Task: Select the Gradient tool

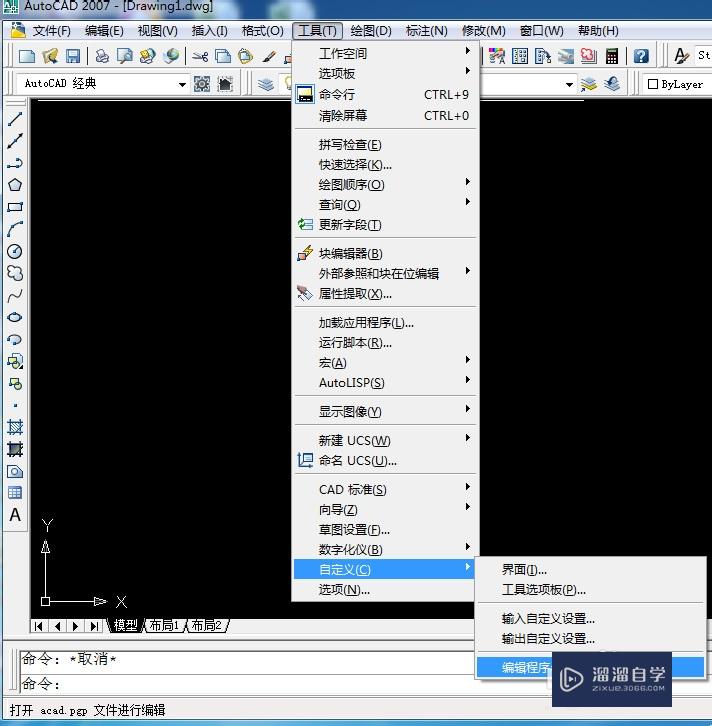Action: [15, 449]
